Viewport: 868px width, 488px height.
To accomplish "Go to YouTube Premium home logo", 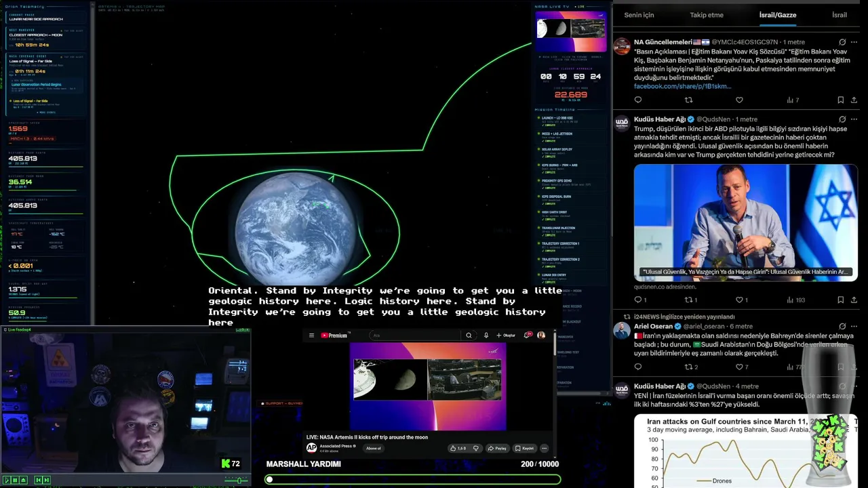I will (x=334, y=335).
